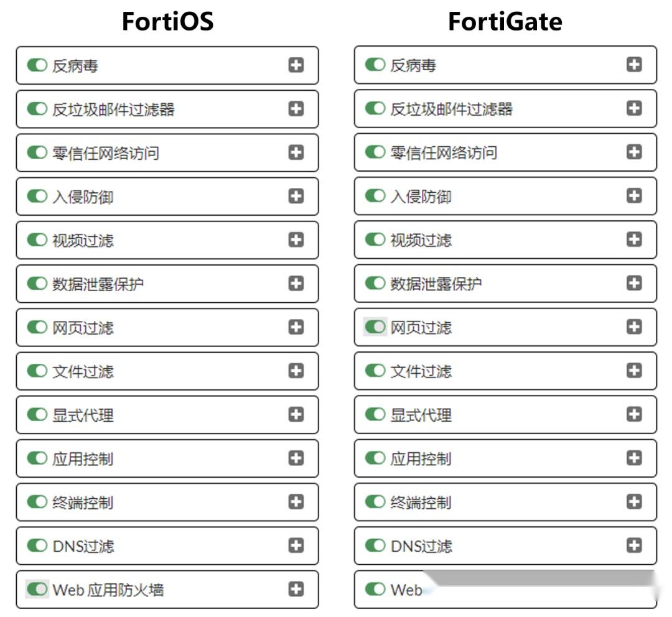Click the plus icon next to 显式代理 in FortiOS
This screenshot has height=617, width=672.
coord(297,414)
